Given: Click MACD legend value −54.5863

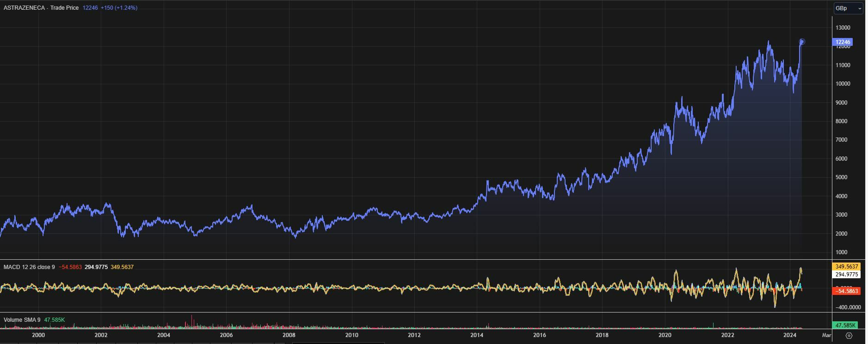Looking at the screenshot, I should coord(70,267).
